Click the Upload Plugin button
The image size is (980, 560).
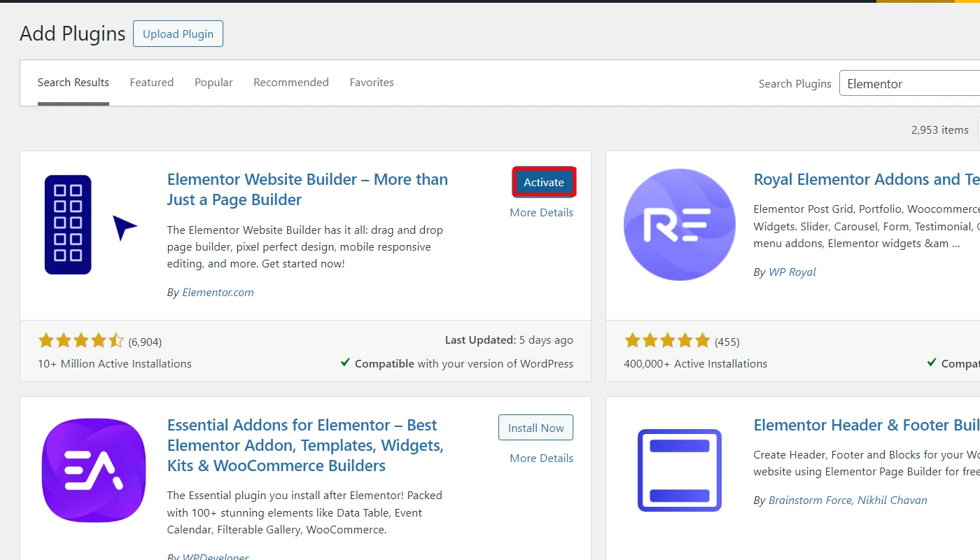(178, 34)
